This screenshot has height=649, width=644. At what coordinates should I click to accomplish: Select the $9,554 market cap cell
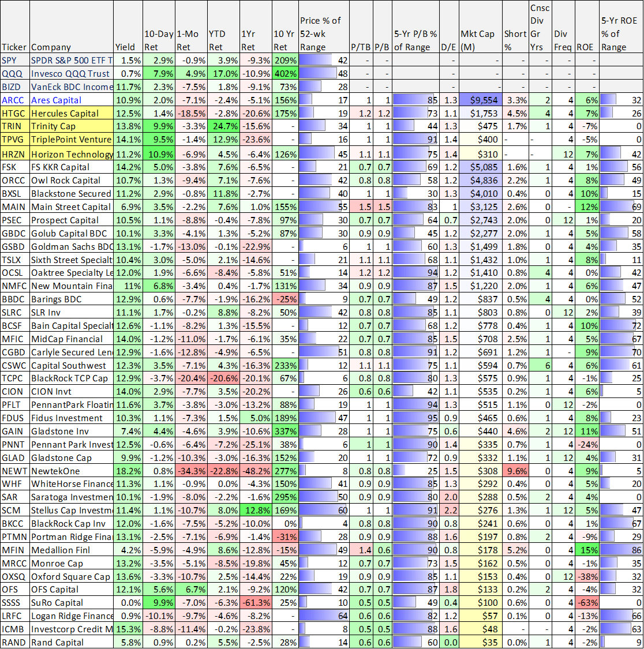coord(481,100)
